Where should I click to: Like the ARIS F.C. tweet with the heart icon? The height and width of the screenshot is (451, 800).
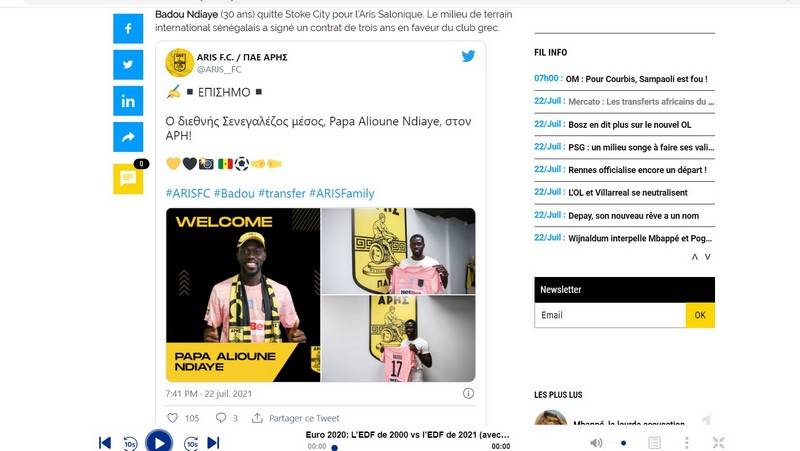172,418
